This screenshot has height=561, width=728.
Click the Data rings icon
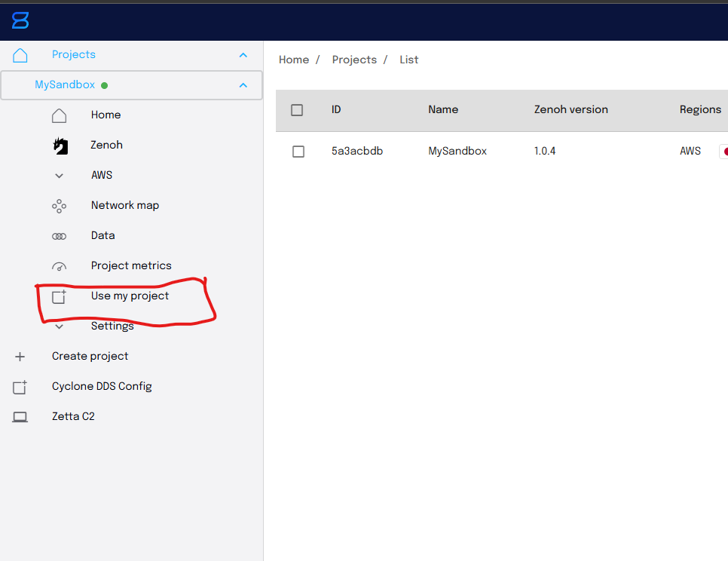pos(59,236)
